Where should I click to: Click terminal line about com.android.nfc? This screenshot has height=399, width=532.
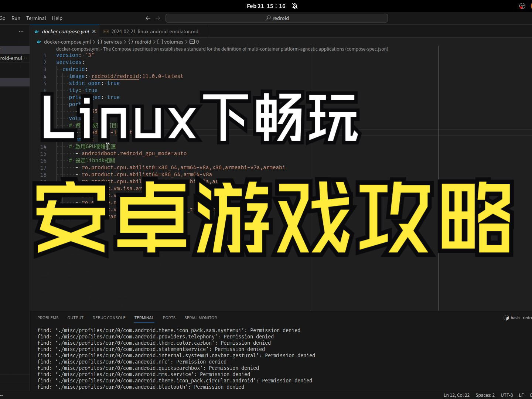point(132,362)
